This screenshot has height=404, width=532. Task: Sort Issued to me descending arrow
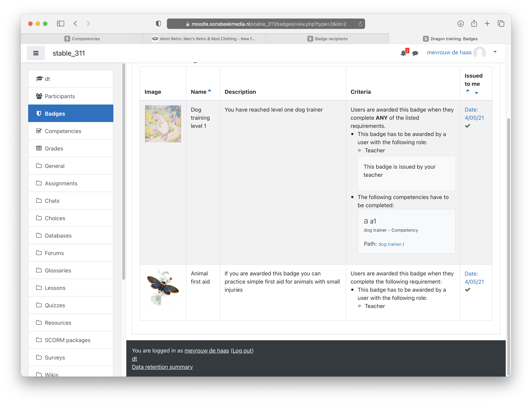click(x=476, y=93)
